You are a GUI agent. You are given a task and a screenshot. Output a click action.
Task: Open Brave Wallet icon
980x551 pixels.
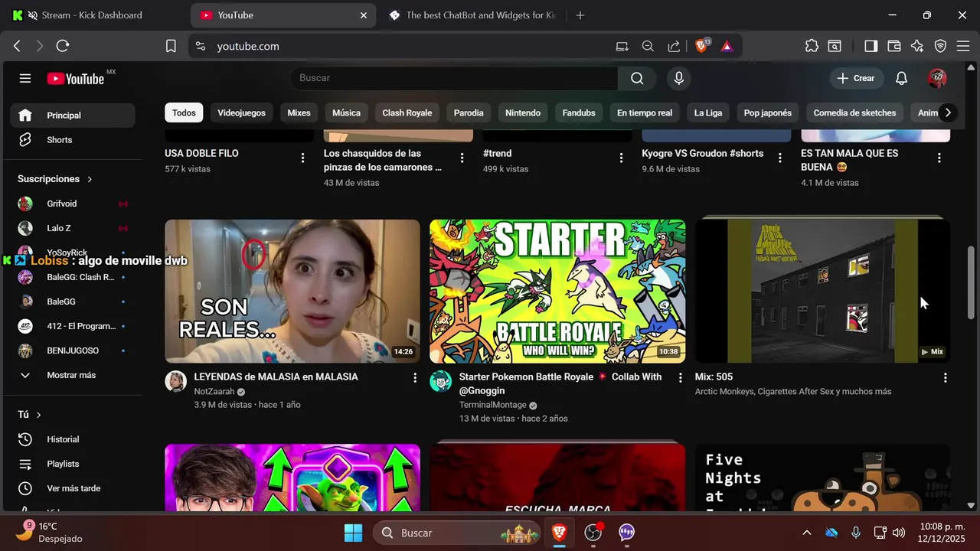point(893,46)
